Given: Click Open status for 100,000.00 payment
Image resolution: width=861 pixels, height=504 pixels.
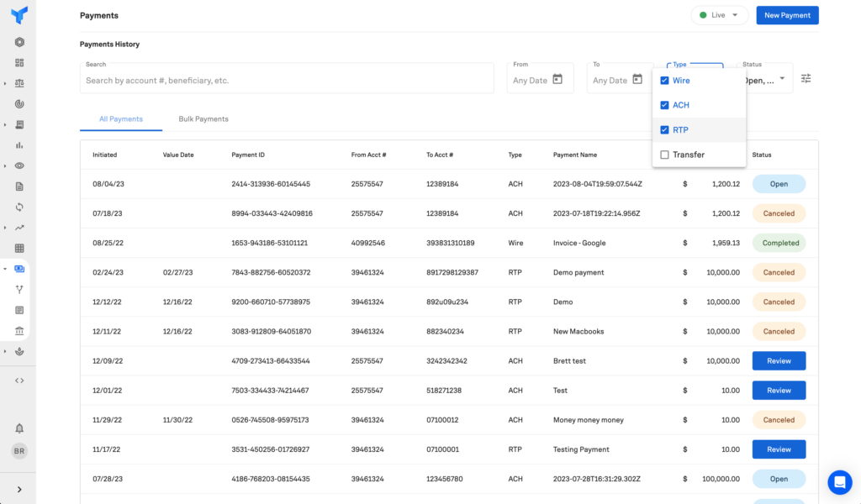Looking at the screenshot, I should click(779, 479).
